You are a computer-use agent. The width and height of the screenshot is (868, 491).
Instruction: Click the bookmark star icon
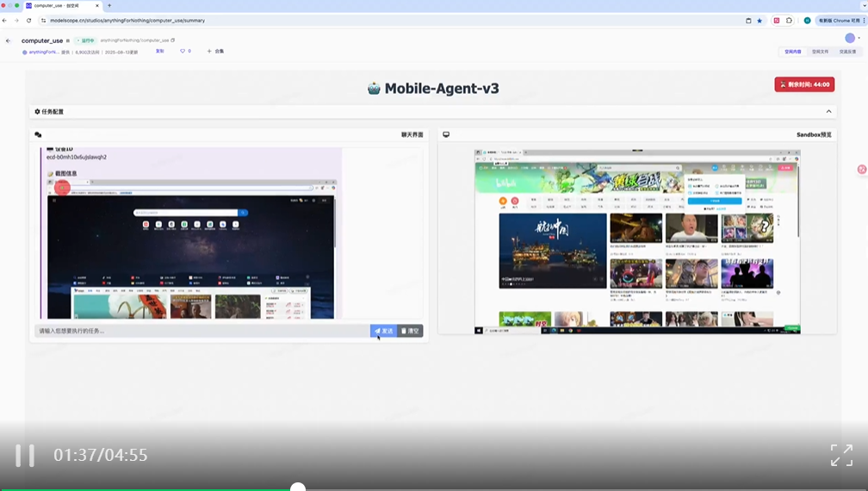759,21
